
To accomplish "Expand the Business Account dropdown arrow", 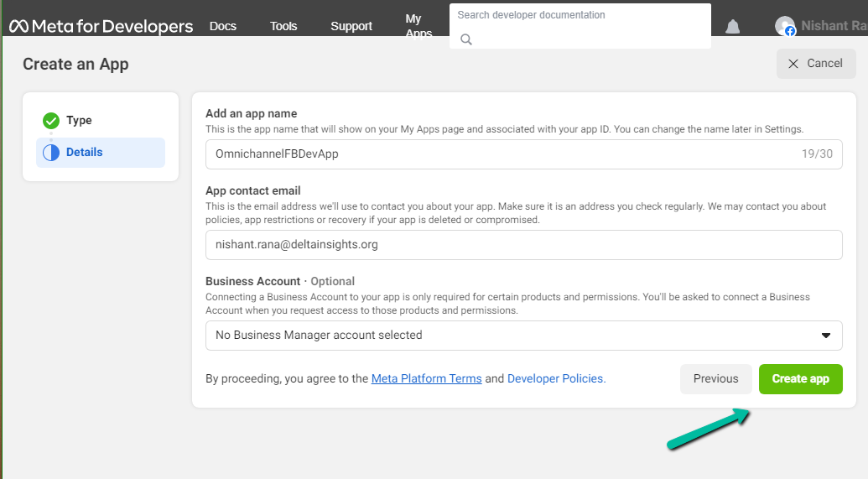I will 825,336.
